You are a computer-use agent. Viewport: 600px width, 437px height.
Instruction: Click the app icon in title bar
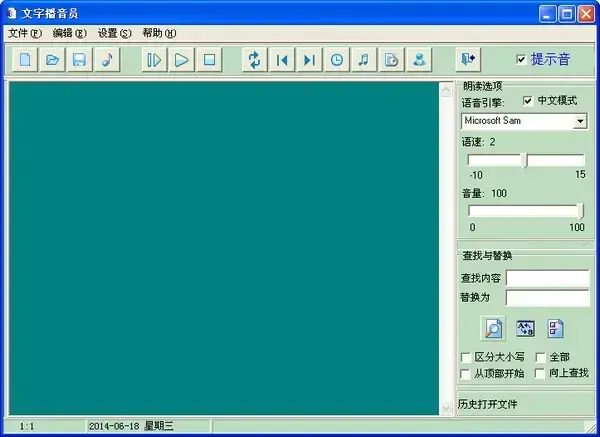(12, 13)
